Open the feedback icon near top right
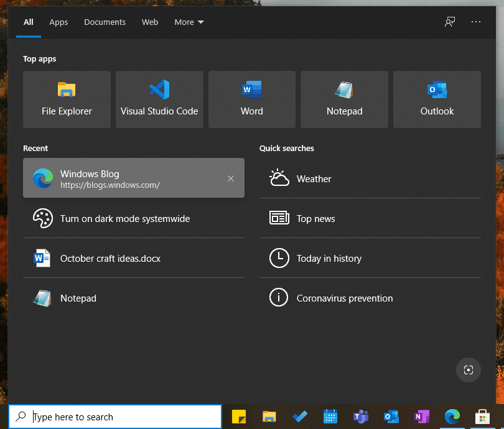Image resolution: width=504 pixels, height=429 pixels. point(449,22)
